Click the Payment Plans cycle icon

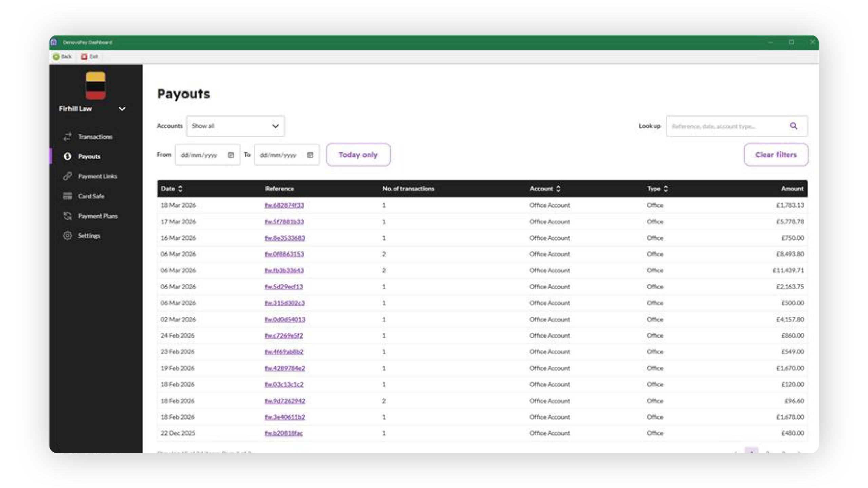pyautogui.click(x=67, y=216)
